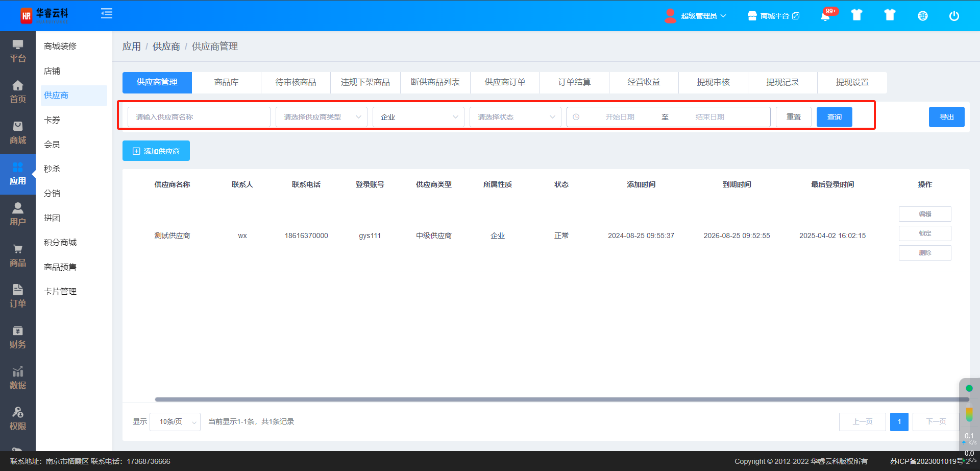Open the 数据 data sidebar icon

pyautogui.click(x=18, y=378)
